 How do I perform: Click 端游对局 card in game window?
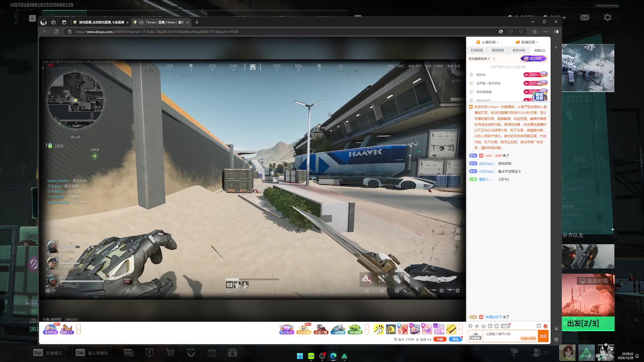(588, 295)
